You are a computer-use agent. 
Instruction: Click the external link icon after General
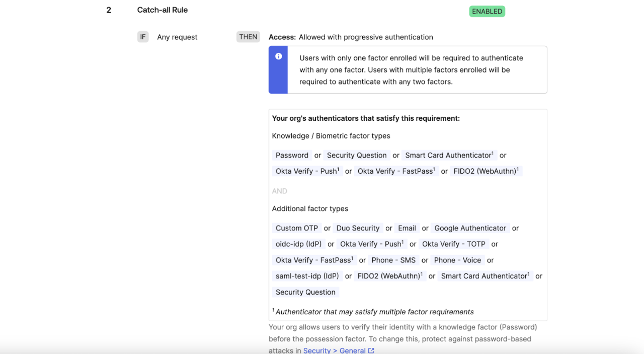pos(371,350)
